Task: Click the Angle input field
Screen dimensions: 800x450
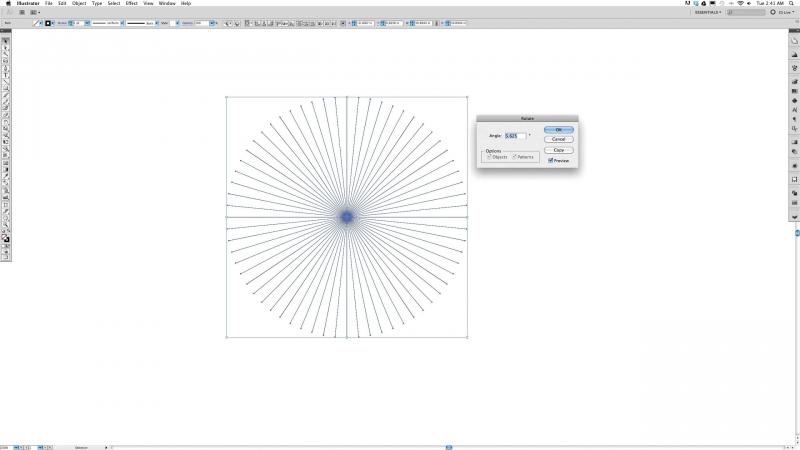Action: (x=514, y=135)
